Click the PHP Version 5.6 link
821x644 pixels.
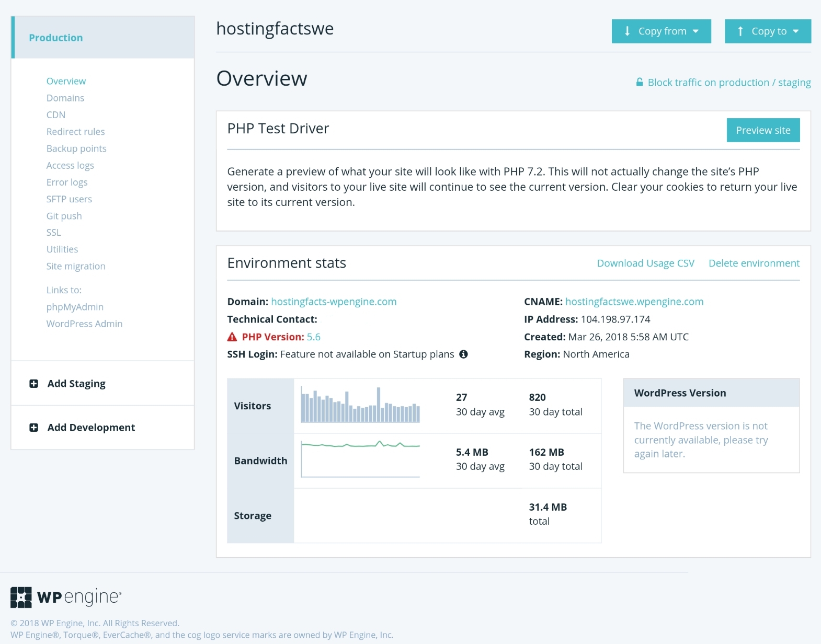click(x=314, y=337)
